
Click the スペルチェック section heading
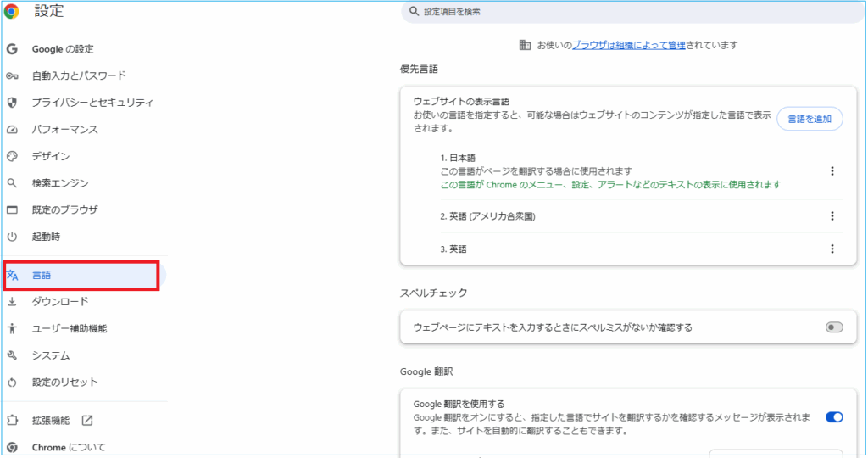(x=433, y=293)
